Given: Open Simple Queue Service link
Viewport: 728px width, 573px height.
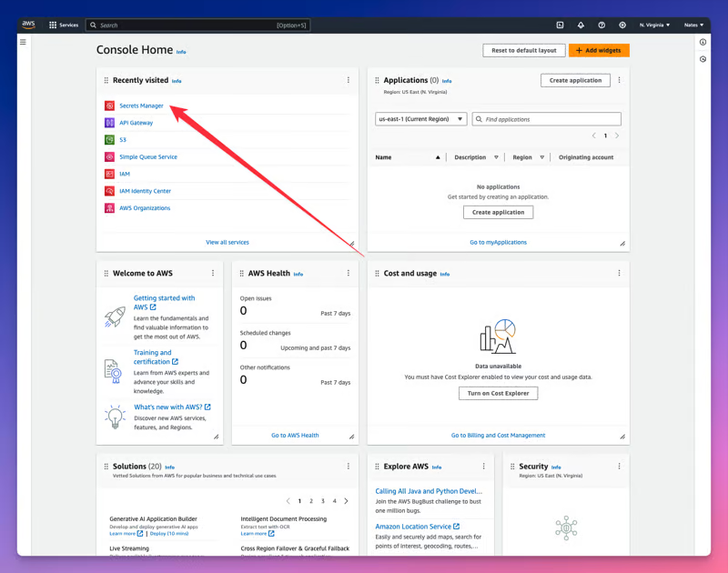Looking at the screenshot, I should coord(148,156).
